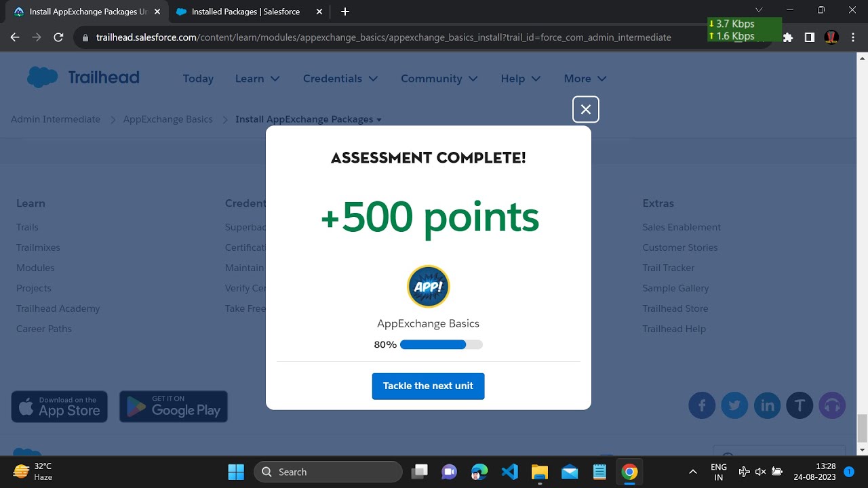Open the weather widget showing 32°C Haze
This screenshot has width=868, height=488.
click(x=34, y=472)
